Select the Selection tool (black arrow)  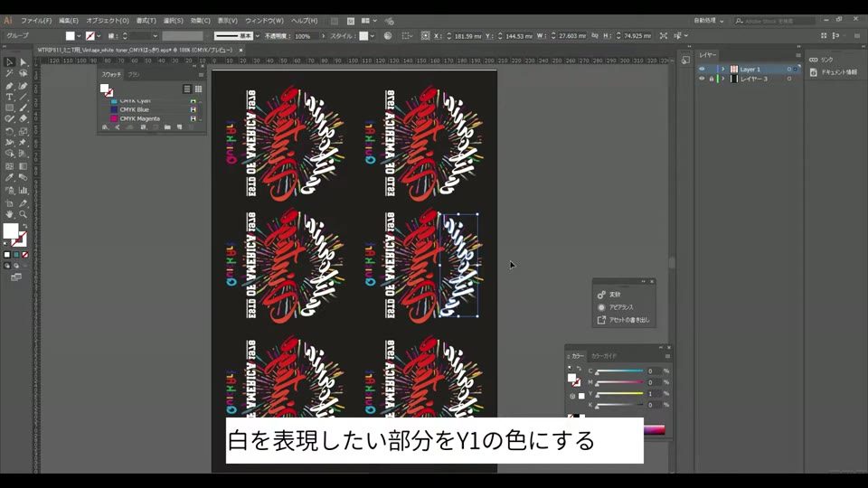pos(9,62)
